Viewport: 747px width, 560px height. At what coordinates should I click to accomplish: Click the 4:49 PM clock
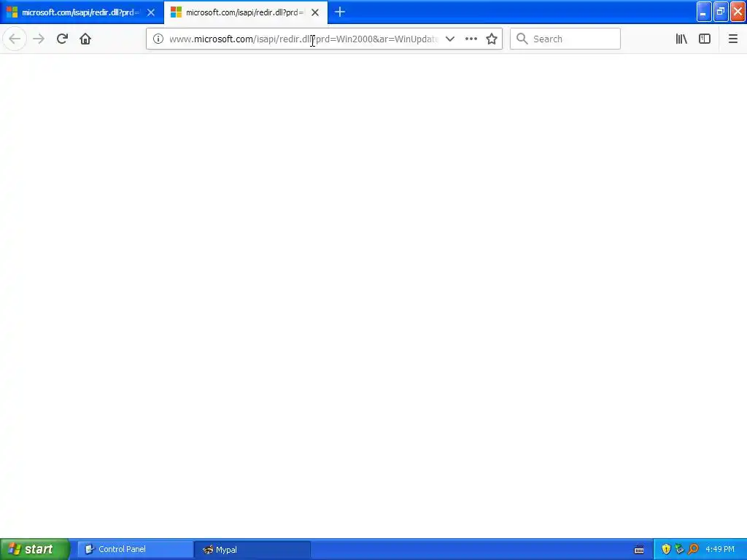720,550
